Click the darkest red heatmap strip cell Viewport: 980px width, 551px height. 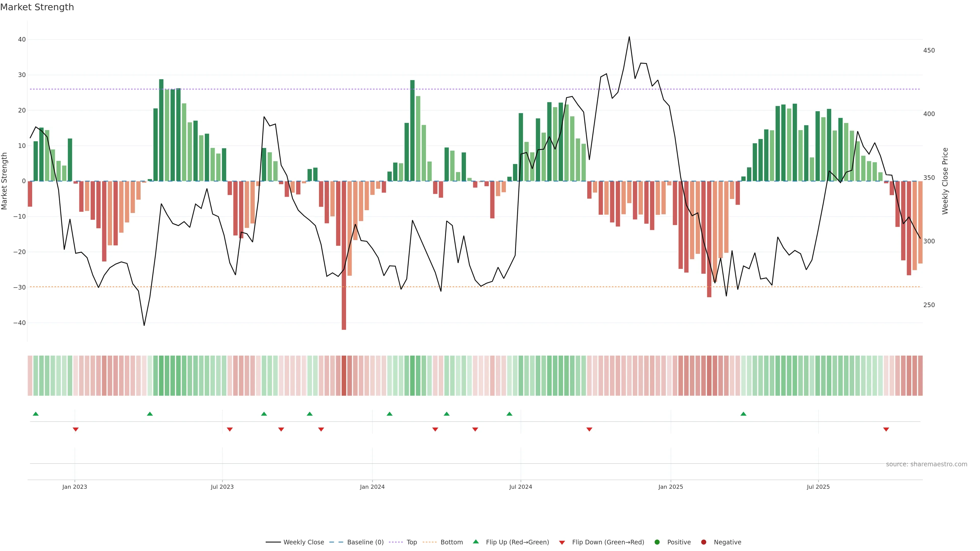(344, 375)
